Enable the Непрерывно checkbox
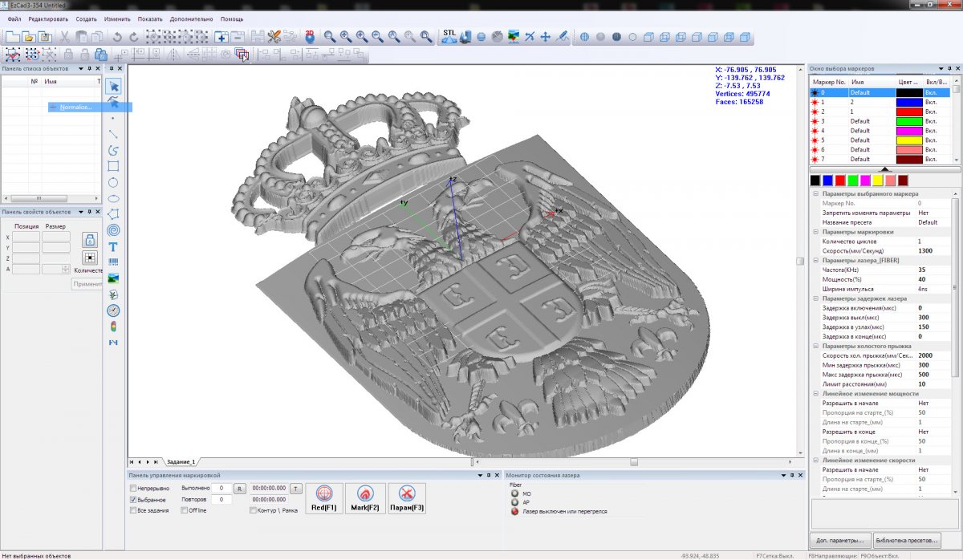This screenshot has width=963, height=560. click(x=133, y=488)
